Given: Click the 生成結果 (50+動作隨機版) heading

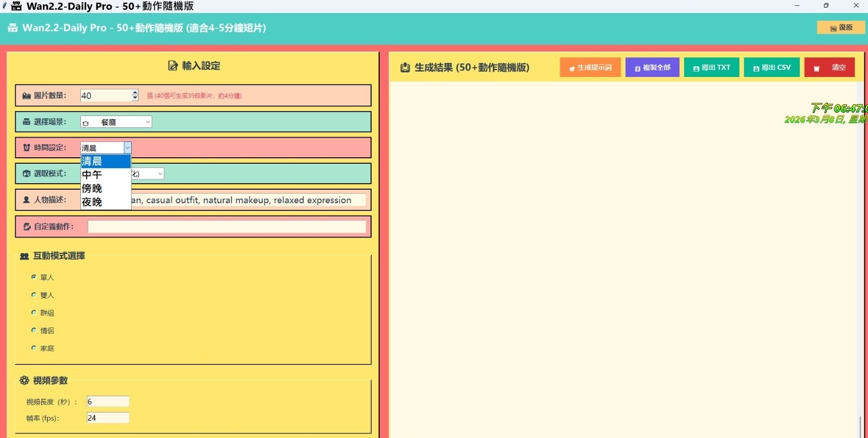Looking at the screenshot, I should point(472,68).
